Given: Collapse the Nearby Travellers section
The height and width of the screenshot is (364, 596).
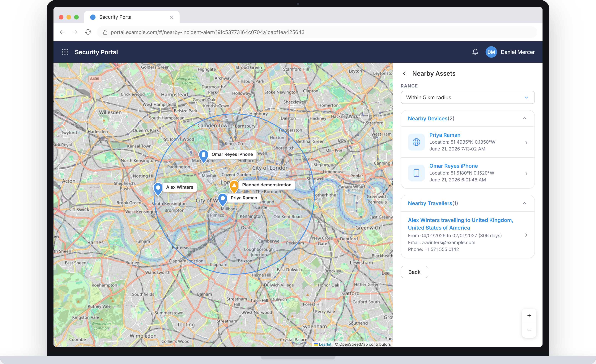Looking at the screenshot, I should point(524,203).
